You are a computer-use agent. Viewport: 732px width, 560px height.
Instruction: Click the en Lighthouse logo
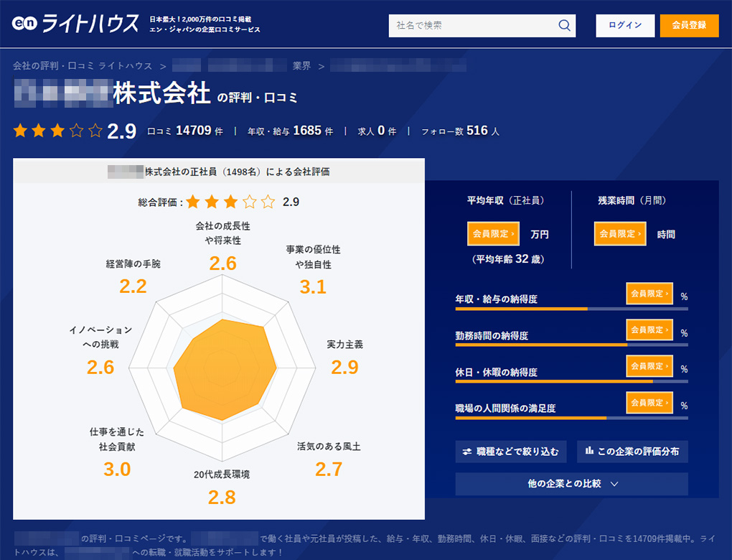click(75, 24)
